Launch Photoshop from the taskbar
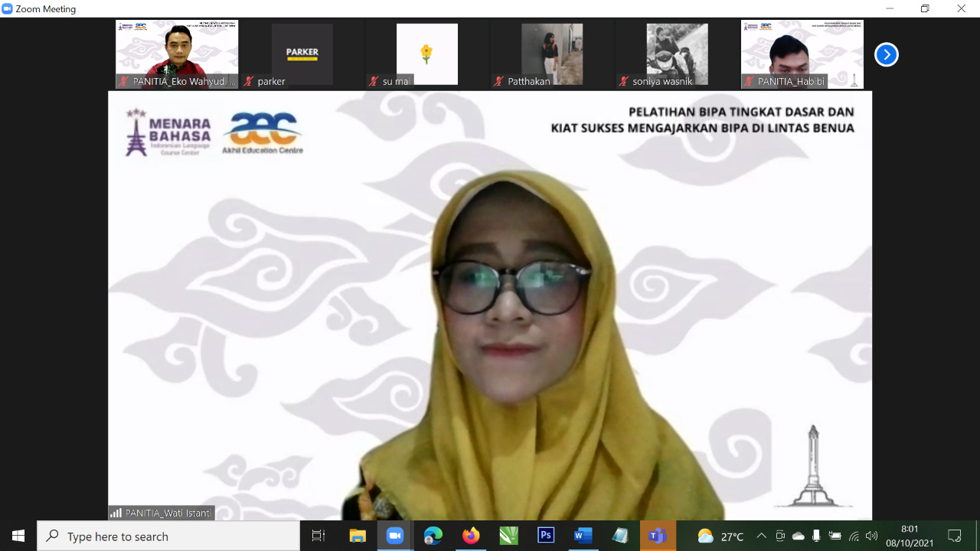Screen dimensions: 980x551 [546, 536]
